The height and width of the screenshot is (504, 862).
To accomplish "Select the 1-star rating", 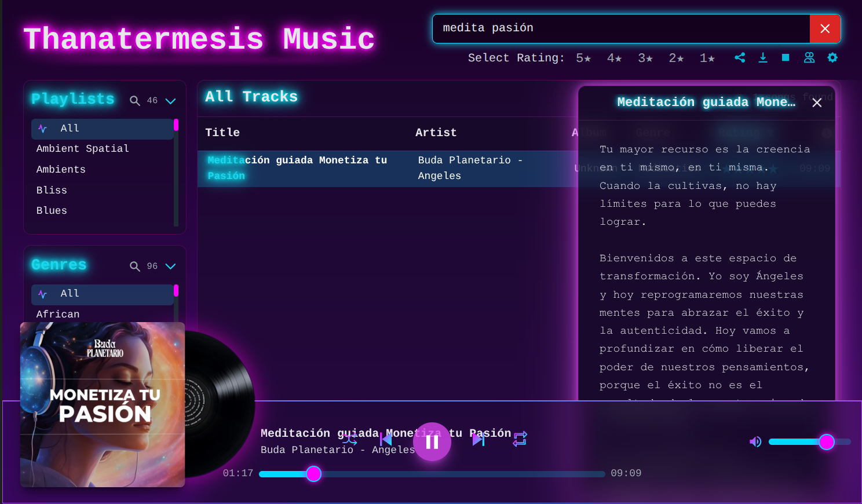I will tap(707, 58).
